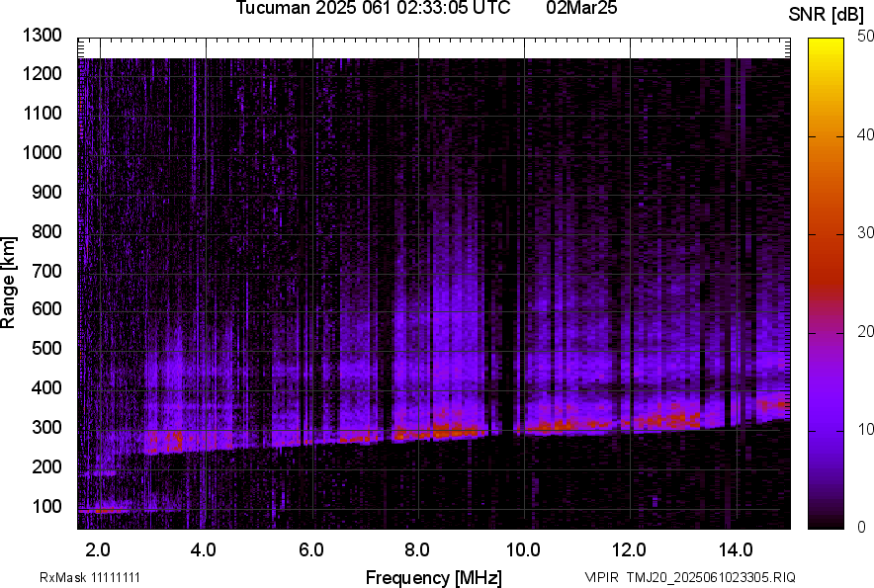Click the 20 value on the SNR scale

[866, 331]
